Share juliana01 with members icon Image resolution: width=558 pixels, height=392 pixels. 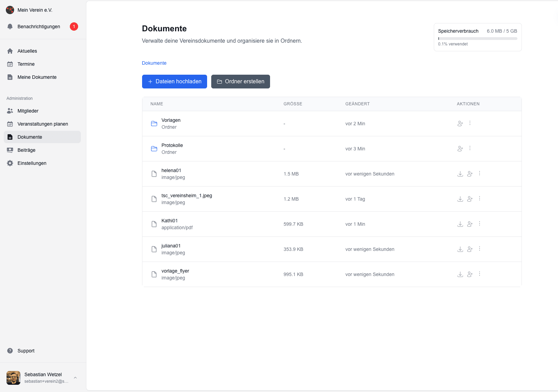[x=470, y=249]
